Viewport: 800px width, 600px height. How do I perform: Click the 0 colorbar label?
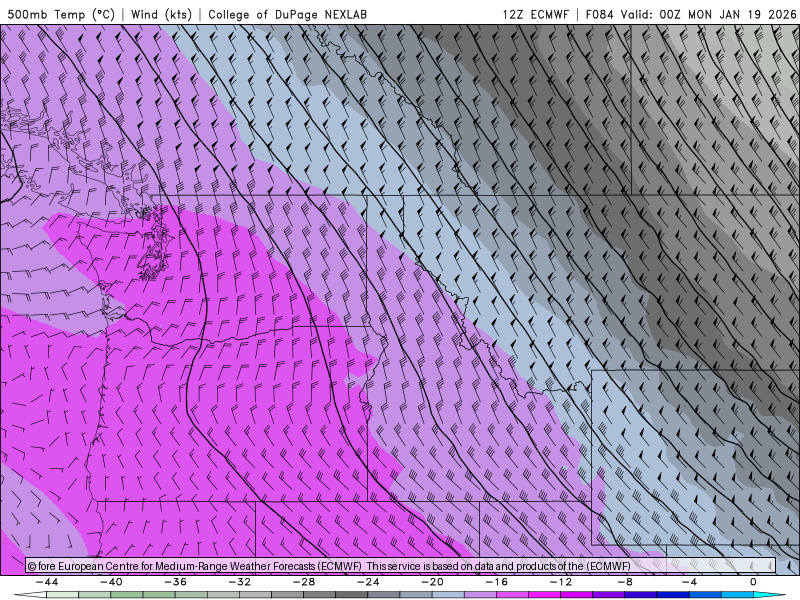point(753,582)
